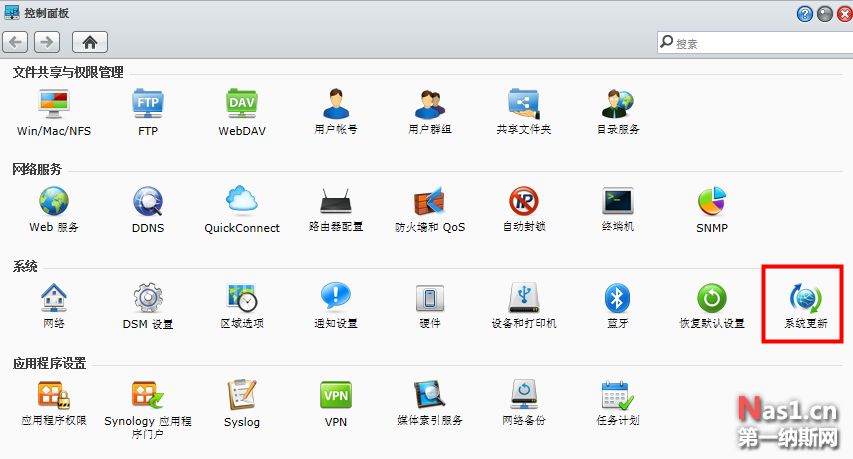Open the FTP settings icon
The height and width of the screenshot is (459, 853).
(x=147, y=104)
